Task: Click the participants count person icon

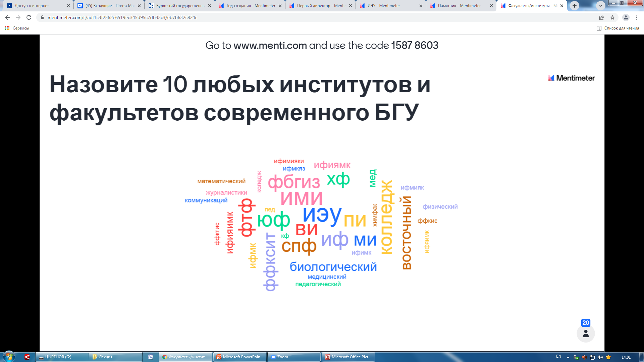Action: [586, 334]
